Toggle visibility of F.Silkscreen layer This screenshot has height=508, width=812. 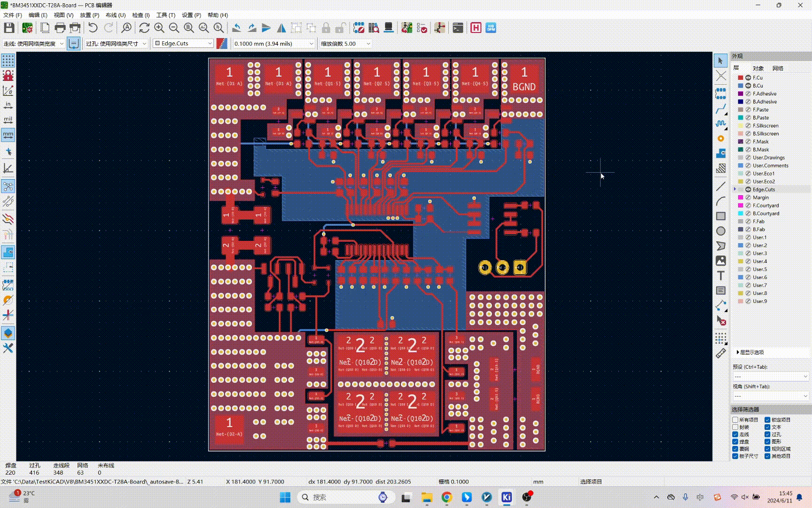click(748, 126)
